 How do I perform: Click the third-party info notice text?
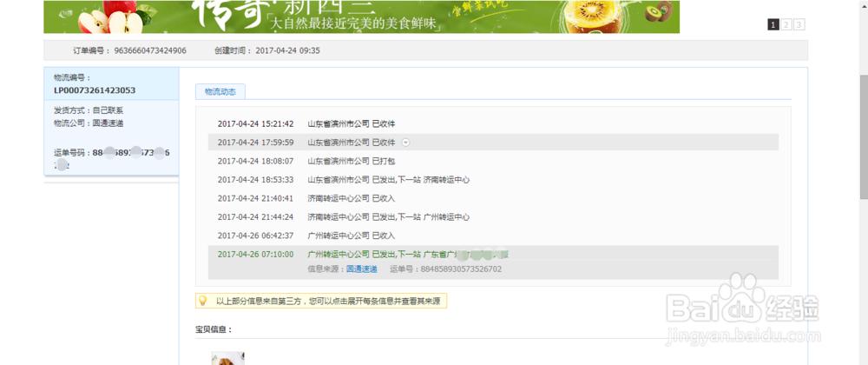point(329,302)
